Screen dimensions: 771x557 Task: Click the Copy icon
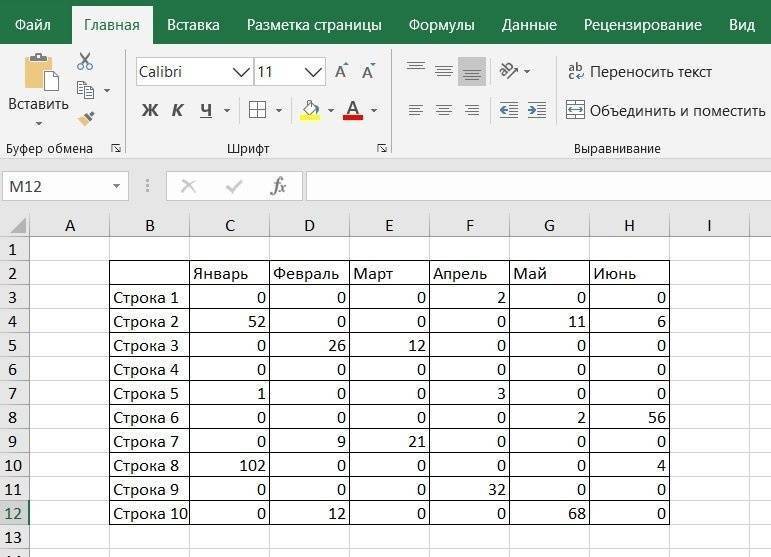tap(86, 90)
